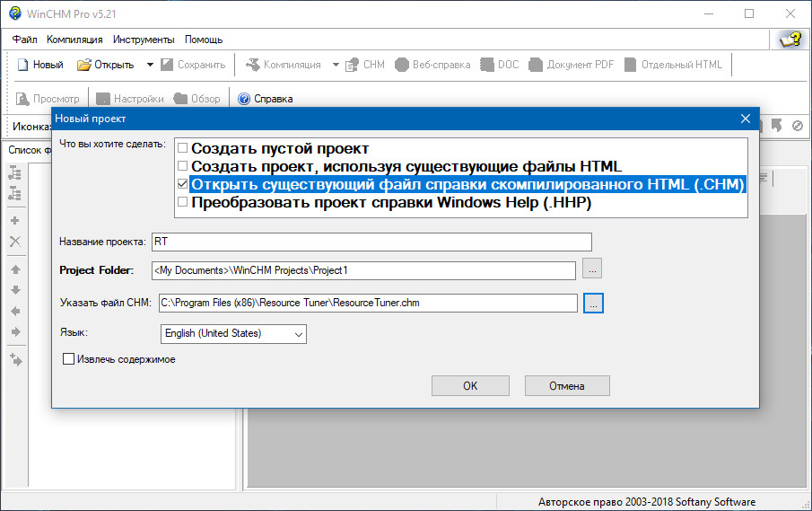Close the Новый проект dialog
812x511 pixels.
746,119
